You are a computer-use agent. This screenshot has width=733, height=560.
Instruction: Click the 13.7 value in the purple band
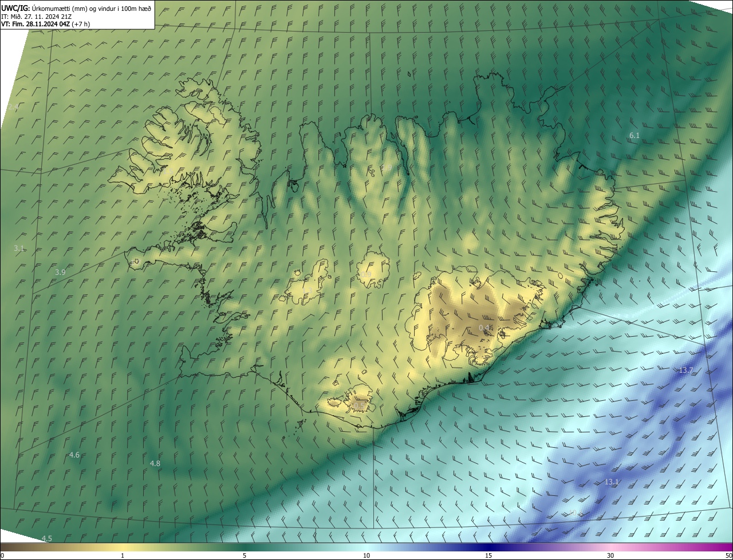tap(686, 370)
